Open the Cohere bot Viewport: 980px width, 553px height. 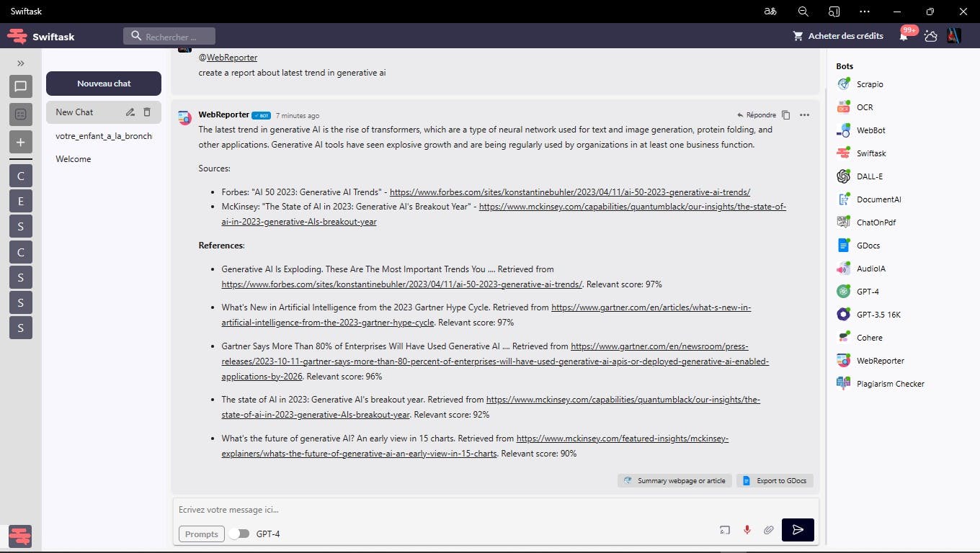tap(860, 338)
